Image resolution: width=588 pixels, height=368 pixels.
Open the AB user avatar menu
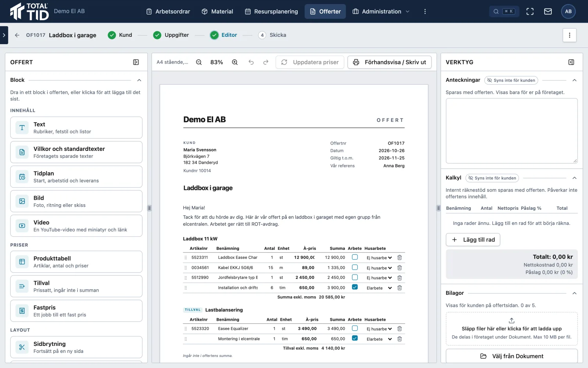(568, 11)
